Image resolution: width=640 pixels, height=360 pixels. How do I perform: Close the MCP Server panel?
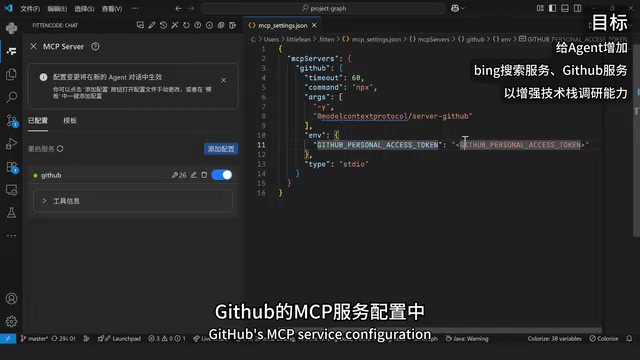point(33,47)
